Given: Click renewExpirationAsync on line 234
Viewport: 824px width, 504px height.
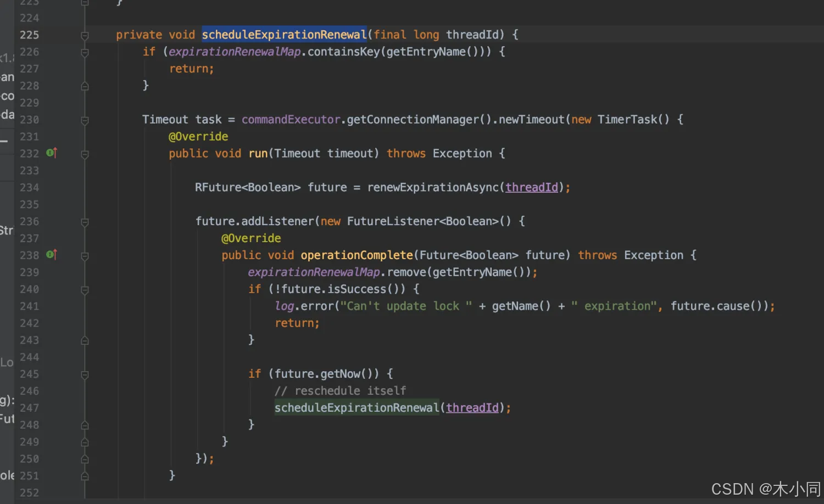Looking at the screenshot, I should (x=433, y=187).
